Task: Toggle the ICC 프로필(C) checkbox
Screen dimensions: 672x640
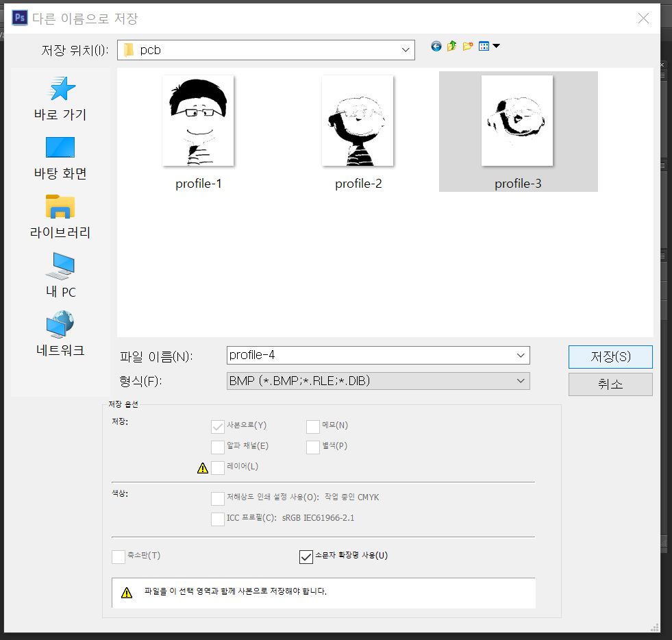Action: coord(218,519)
